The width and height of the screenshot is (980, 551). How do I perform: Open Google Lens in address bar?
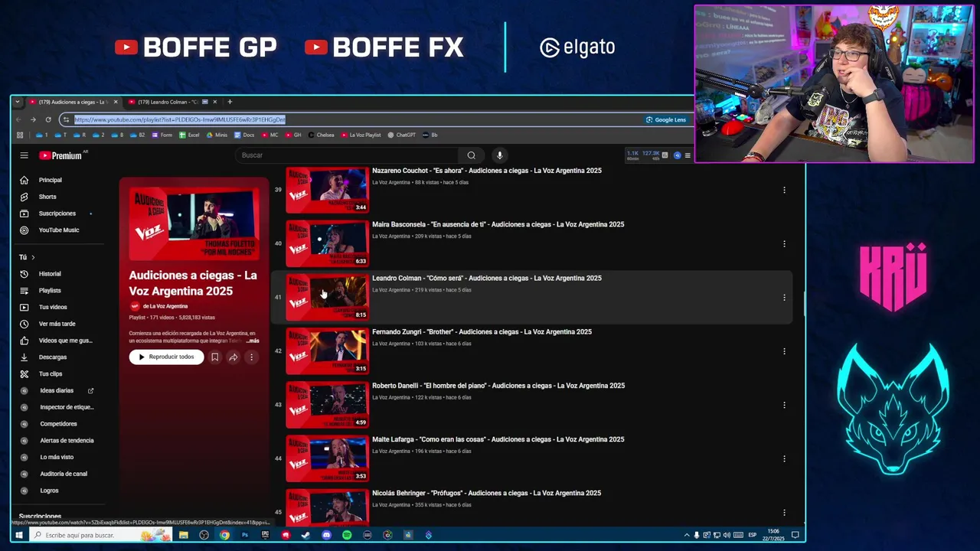click(x=665, y=119)
